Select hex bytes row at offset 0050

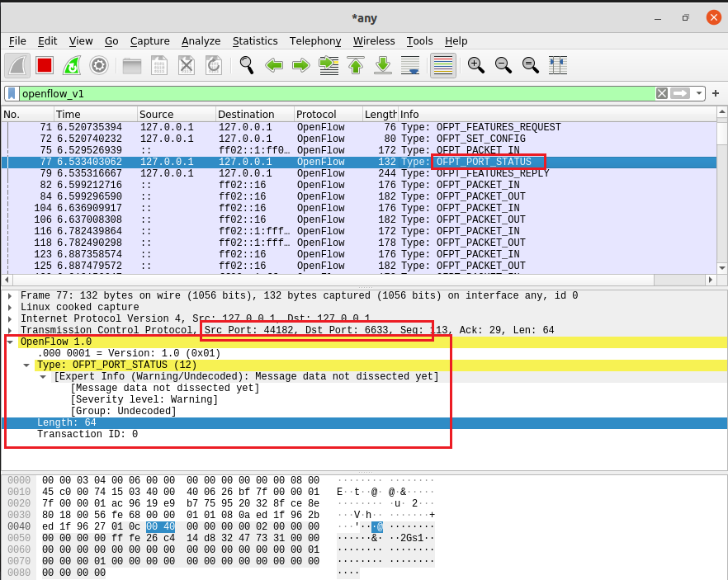pos(181,538)
